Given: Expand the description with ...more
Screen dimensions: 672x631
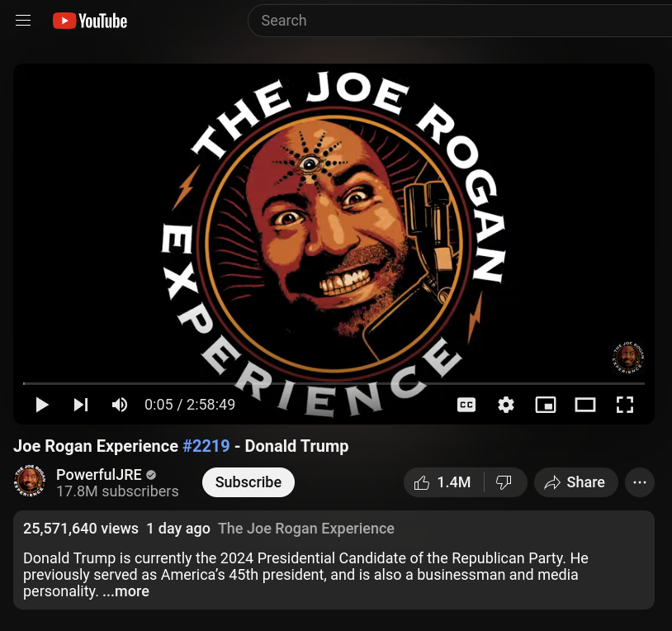Looking at the screenshot, I should (126, 591).
